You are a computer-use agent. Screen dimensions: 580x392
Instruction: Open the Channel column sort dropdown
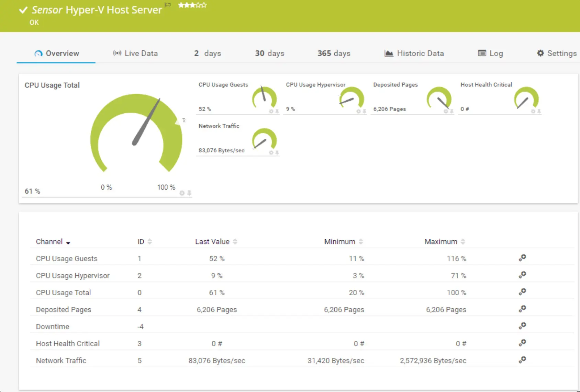[68, 243]
